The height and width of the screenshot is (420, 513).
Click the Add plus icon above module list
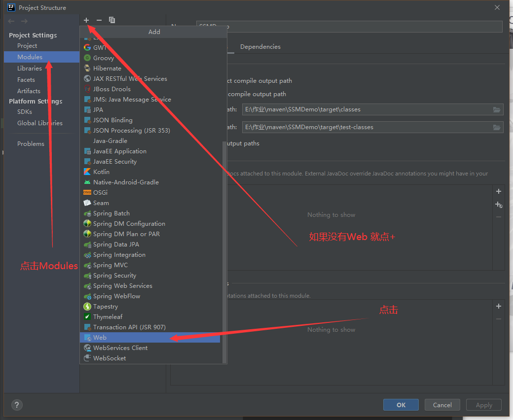[x=86, y=20]
